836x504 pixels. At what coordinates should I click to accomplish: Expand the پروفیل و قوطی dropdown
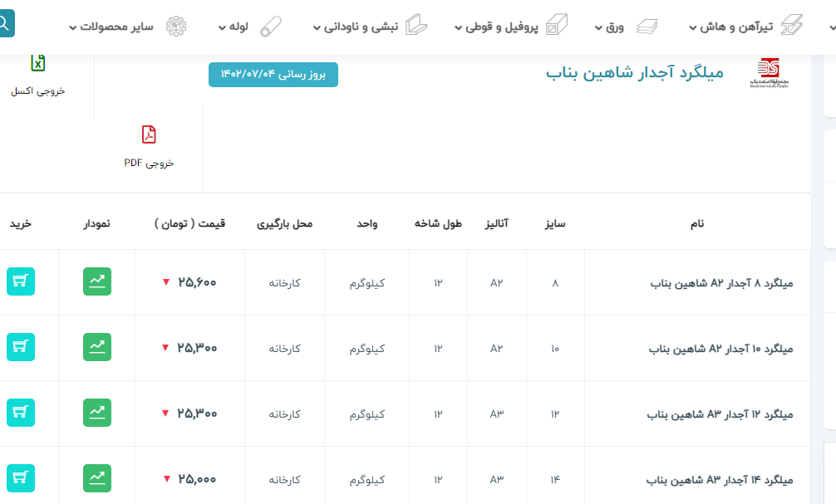click(510, 27)
